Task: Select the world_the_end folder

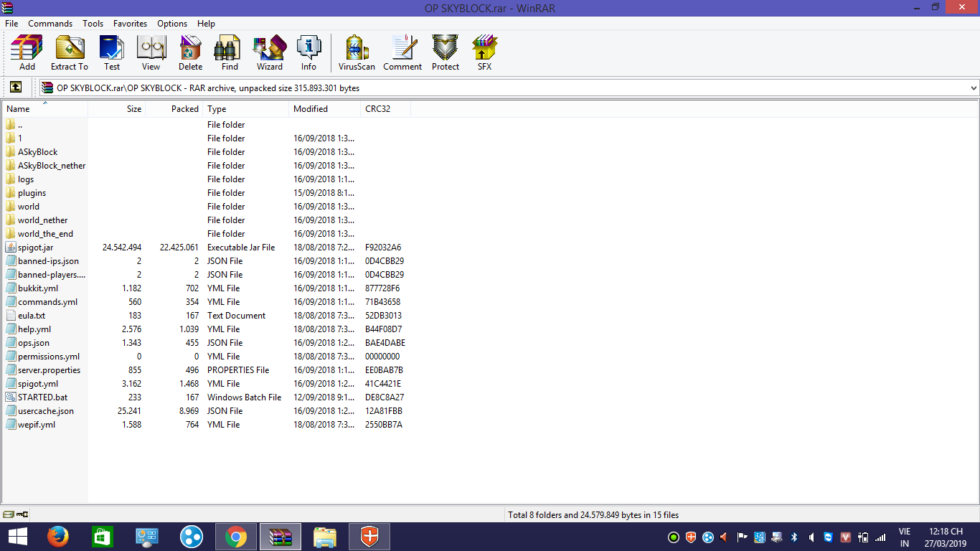Action: coord(45,234)
